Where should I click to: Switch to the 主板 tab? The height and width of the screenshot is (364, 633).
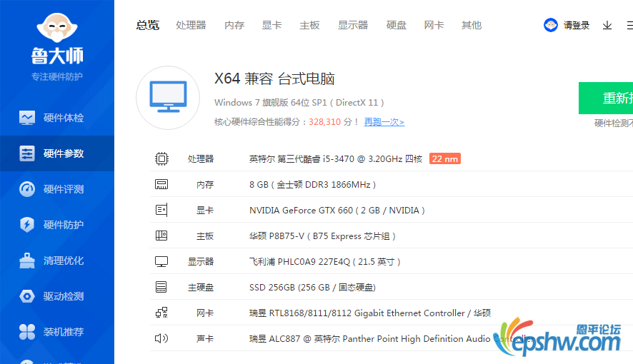click(x=309, y=25)
